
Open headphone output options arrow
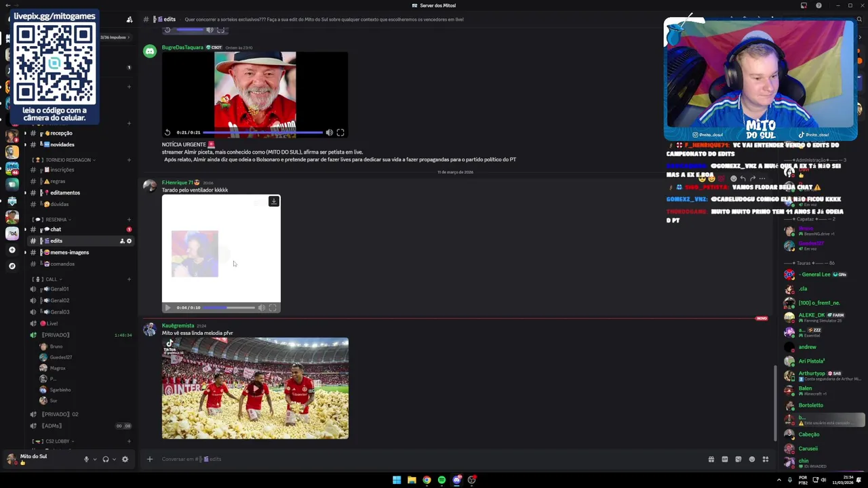113,460
